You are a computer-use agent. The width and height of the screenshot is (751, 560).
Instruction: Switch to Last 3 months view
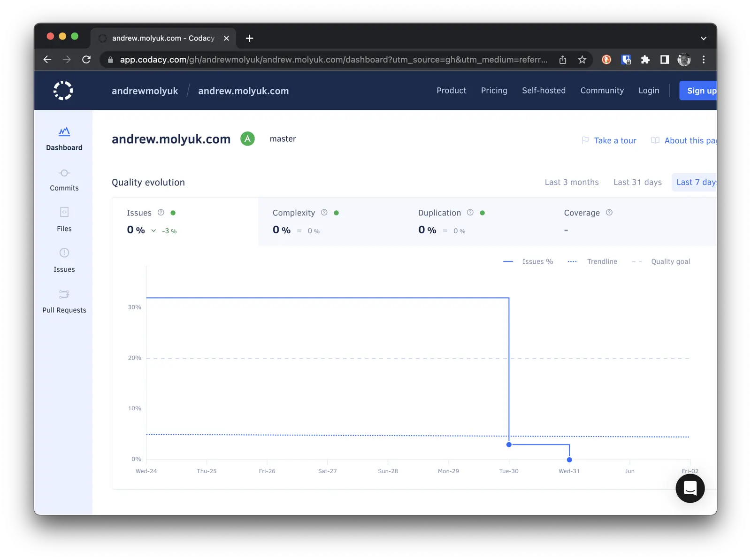571,182
